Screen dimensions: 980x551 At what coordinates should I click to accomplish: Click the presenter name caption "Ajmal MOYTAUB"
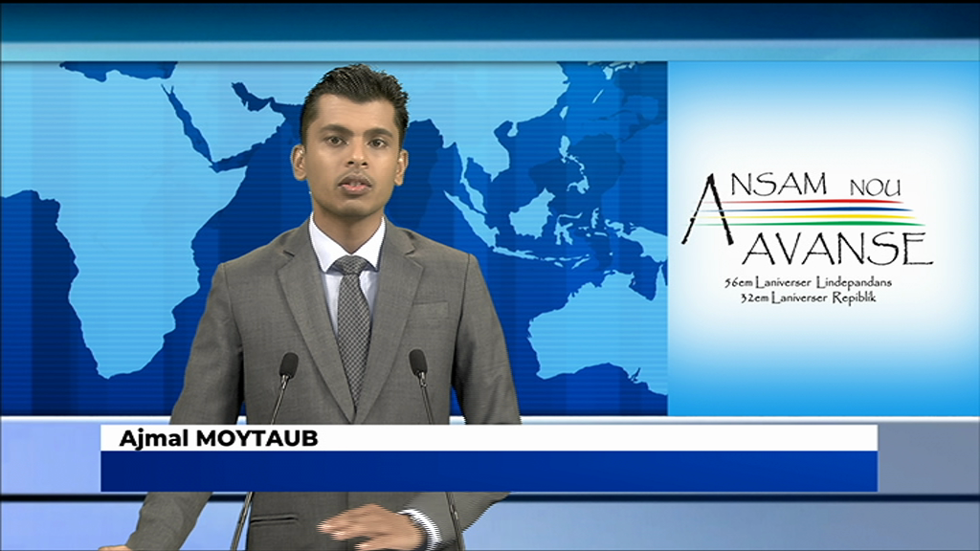coord(218,438)
